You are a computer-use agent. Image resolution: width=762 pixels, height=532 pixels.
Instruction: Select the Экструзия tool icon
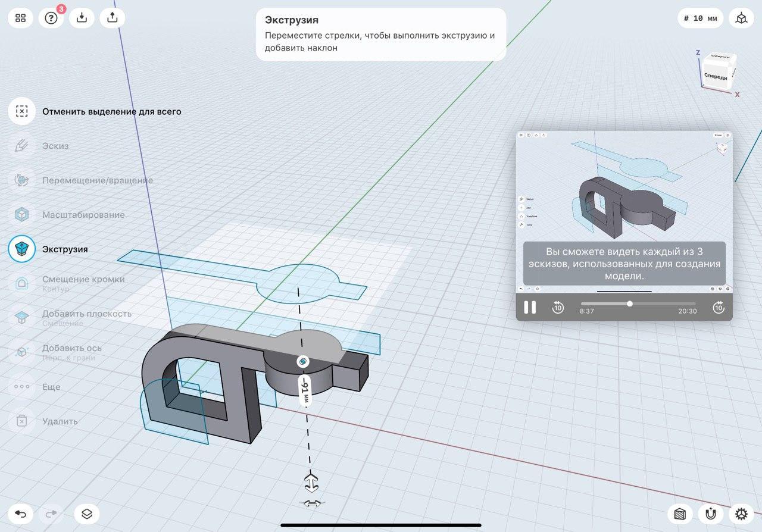22,249
